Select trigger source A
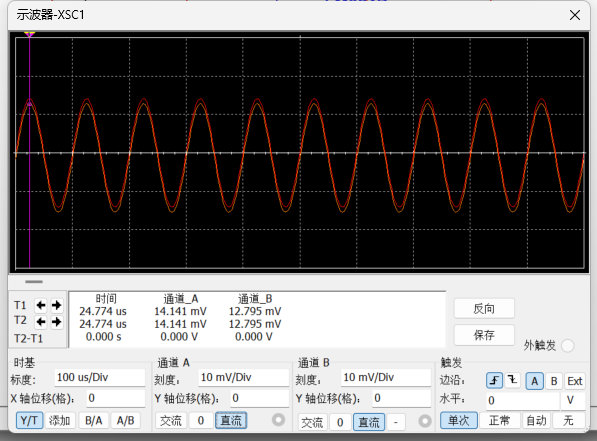This screenshot has height=441, width=597. pyautogui.click(x=534, y=381)
